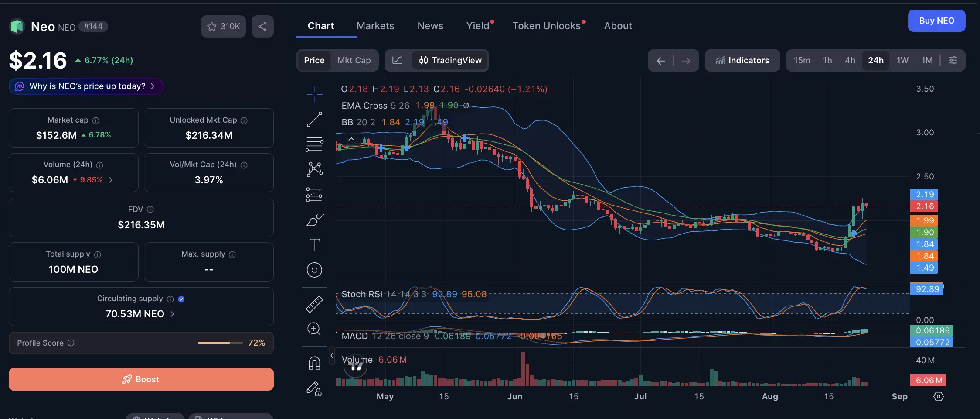Redo chart action arrow
This screenshot has width=980, height=419.
686,61
